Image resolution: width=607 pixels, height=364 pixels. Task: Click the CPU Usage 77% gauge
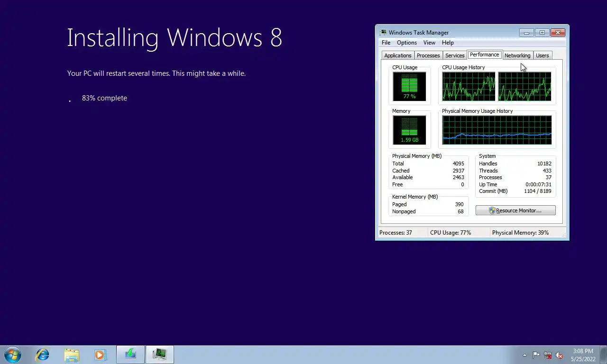(409, 86)
